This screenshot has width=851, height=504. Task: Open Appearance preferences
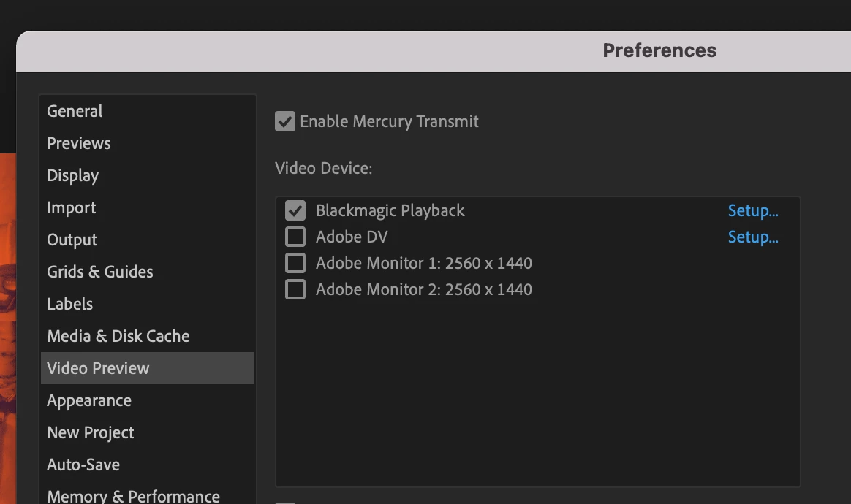click(x=89, y=400)
